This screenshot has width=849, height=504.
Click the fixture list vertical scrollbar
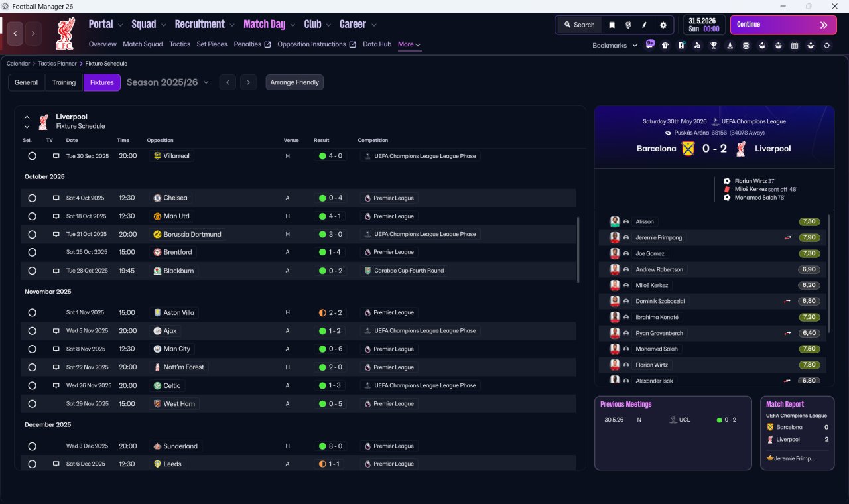(578, 249)
